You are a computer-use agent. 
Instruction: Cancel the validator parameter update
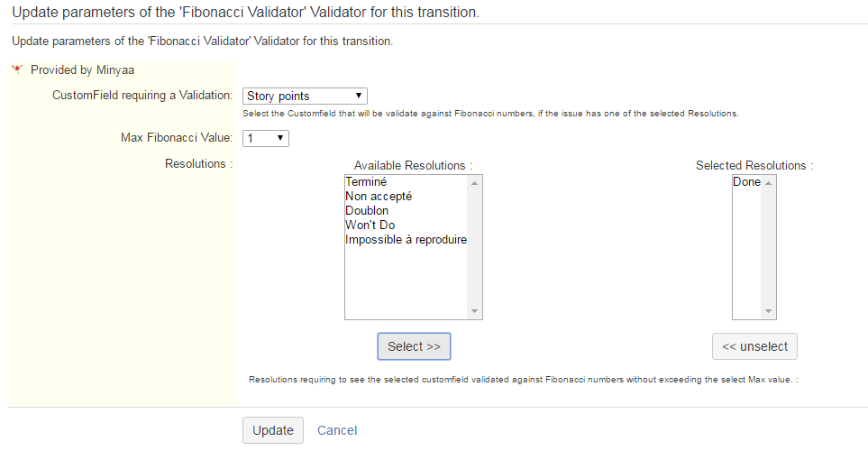(337, 430)
